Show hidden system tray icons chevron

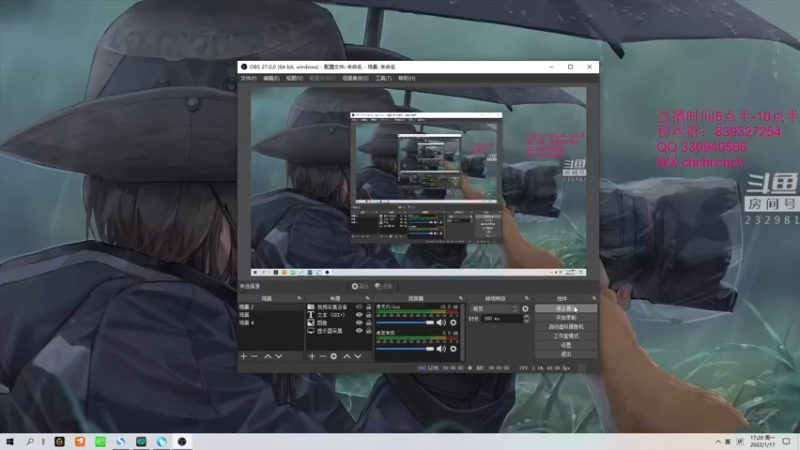click(x=718, y=442)
